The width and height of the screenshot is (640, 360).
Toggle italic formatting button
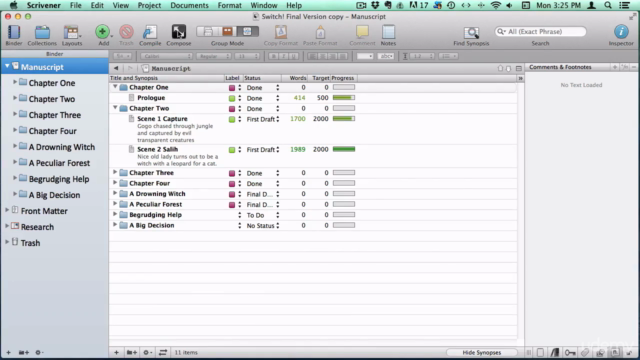point(283,56)
